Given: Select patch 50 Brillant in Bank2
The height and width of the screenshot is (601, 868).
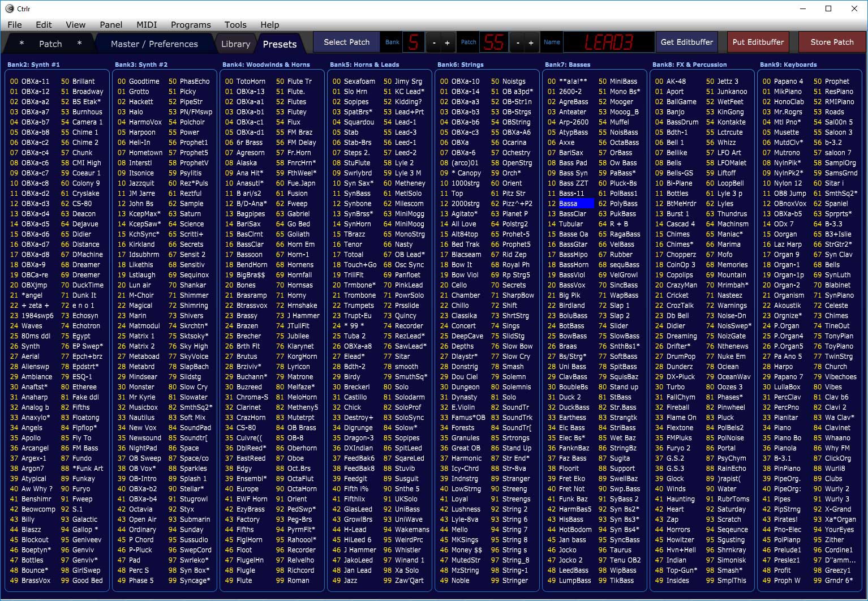Looking at the screenshot, I should (78, 81).
